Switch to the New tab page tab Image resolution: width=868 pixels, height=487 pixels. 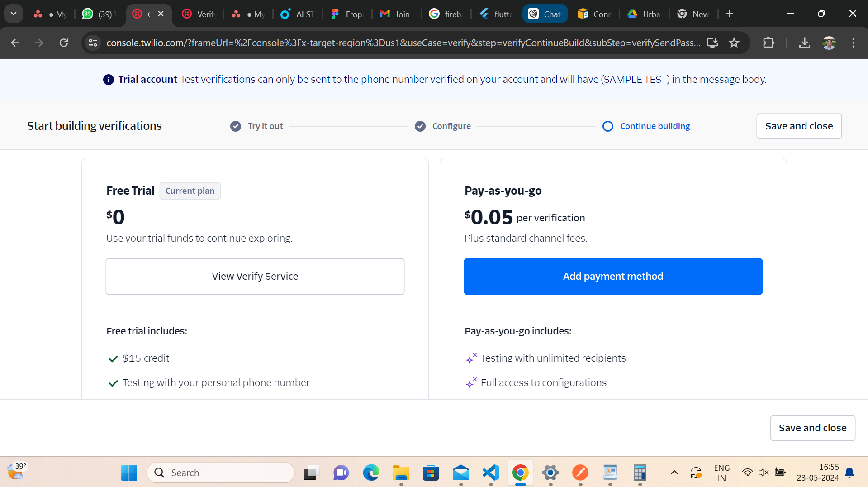pyautogui.click(x=694, y=14)
